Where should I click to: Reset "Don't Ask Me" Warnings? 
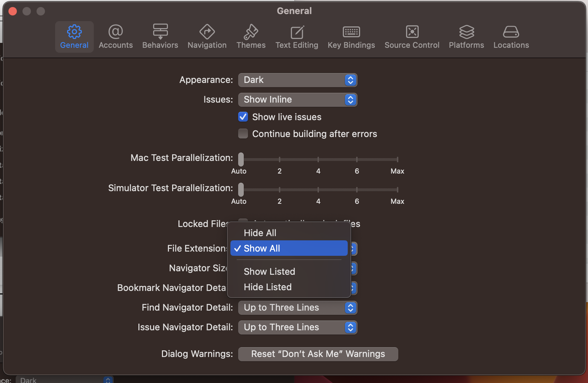point(318,354)
